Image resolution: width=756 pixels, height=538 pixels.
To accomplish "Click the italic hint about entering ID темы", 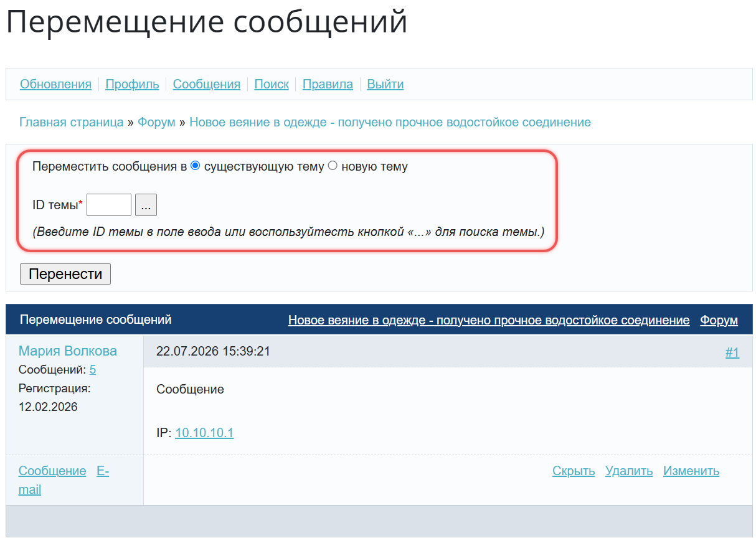I will click(x=288, y=232).
